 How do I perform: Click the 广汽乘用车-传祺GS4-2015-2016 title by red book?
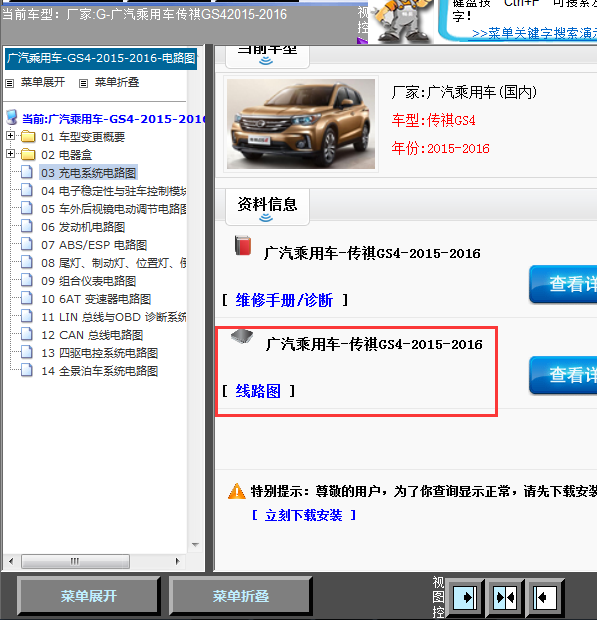pyautogui.click(x=372, y=253)
